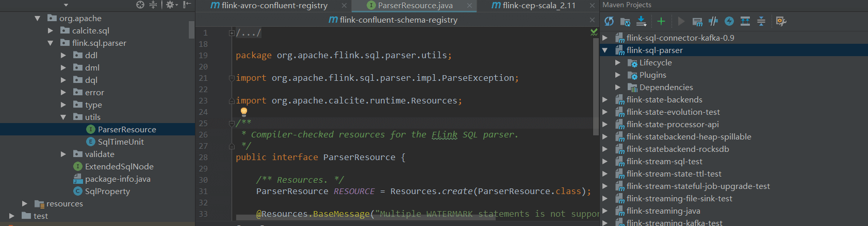Close ParserResource.java tab
Image resolution: width=868 pixels, height=226 pixels.
pos(469,6)
